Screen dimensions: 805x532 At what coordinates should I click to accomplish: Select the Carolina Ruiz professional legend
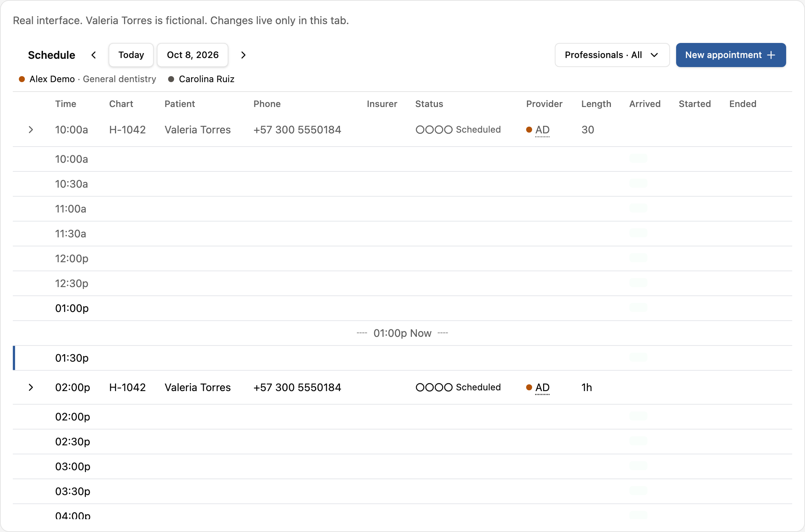pyautogui.click(x=201, y=79)
